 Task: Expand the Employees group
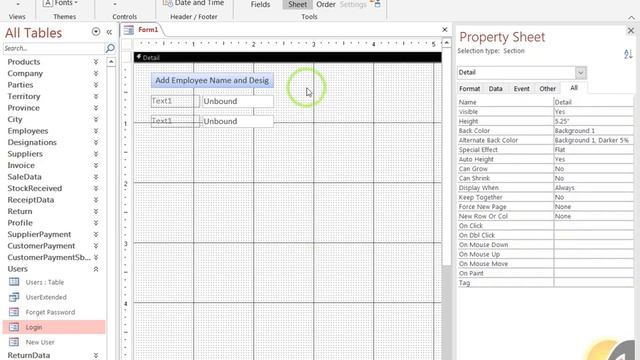[x=96, y=131]
